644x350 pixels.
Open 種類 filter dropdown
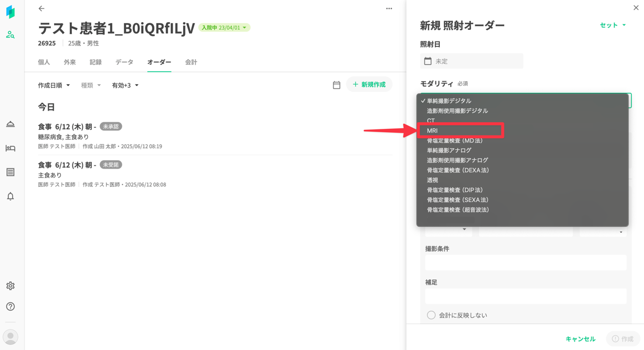(x=91, y=85)
